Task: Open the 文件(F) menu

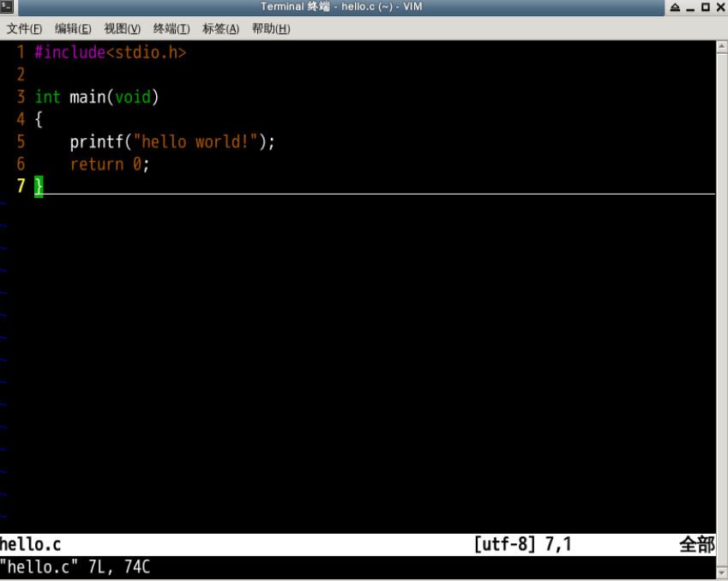Action: pos(24,29)
